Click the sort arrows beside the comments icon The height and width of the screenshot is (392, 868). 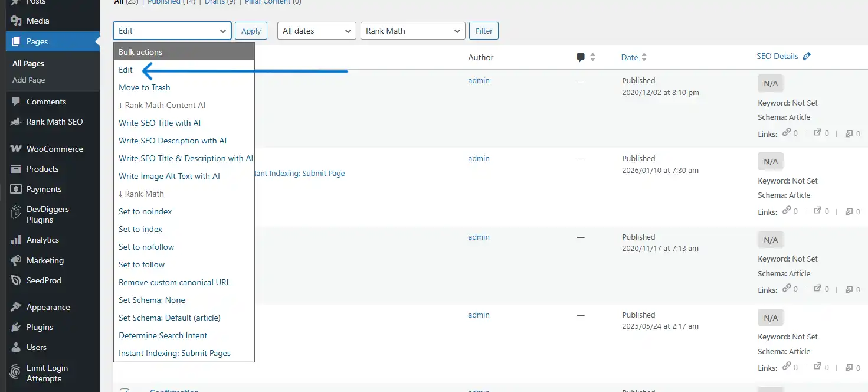click(x=592, y=57)
